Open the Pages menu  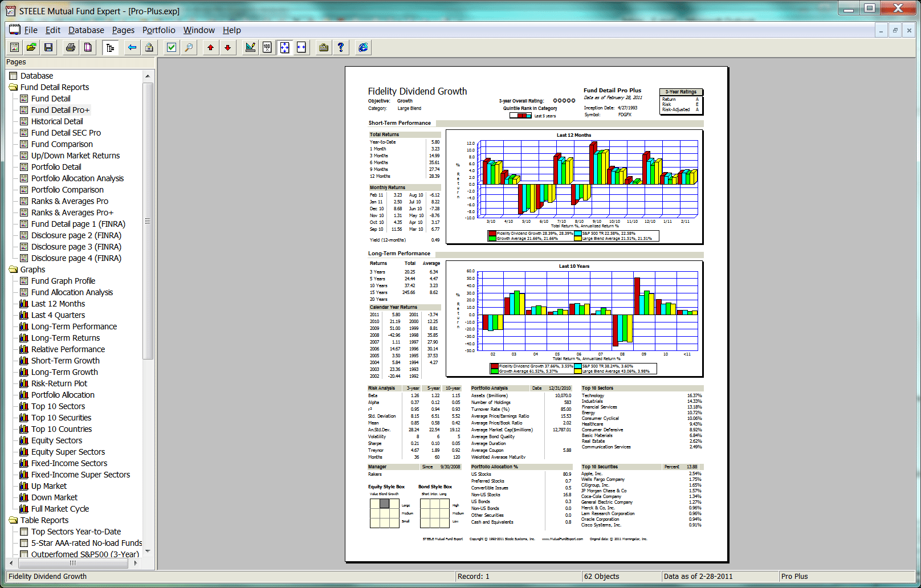123,30
